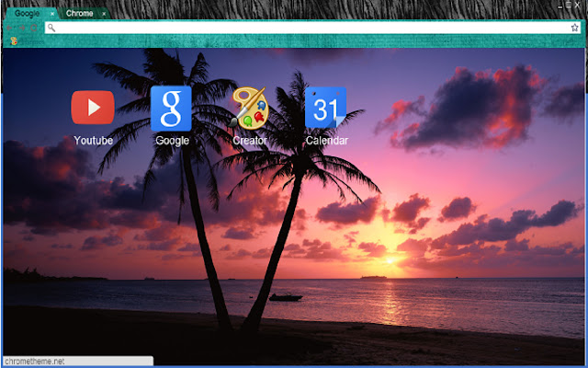Click the Creator label text

pos(250,141)
